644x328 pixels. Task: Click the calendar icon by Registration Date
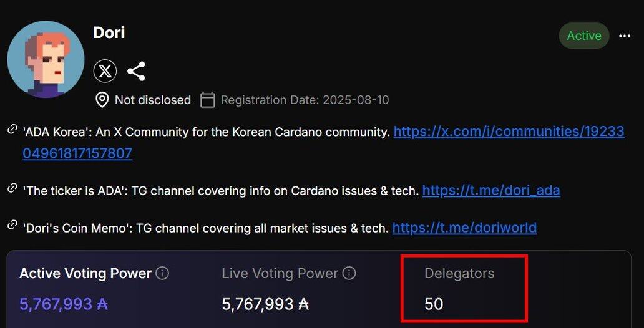pyautogui.click(x=208, y=100)
